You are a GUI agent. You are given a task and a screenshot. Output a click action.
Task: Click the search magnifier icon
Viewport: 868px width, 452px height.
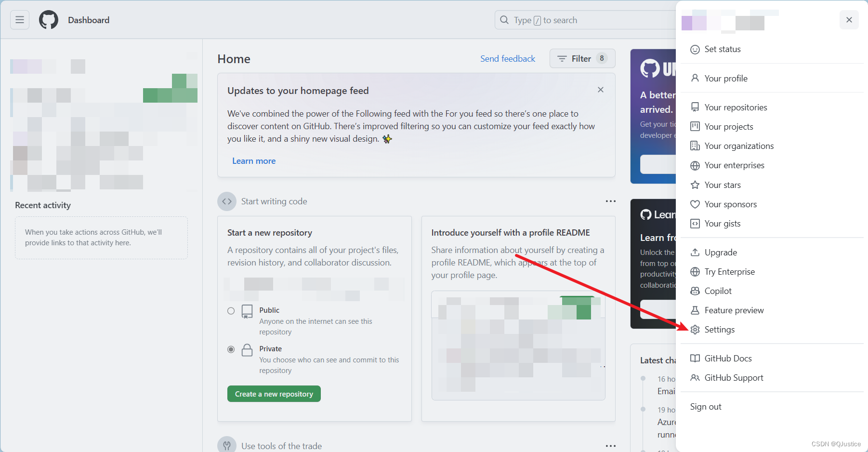coord(504,20)
